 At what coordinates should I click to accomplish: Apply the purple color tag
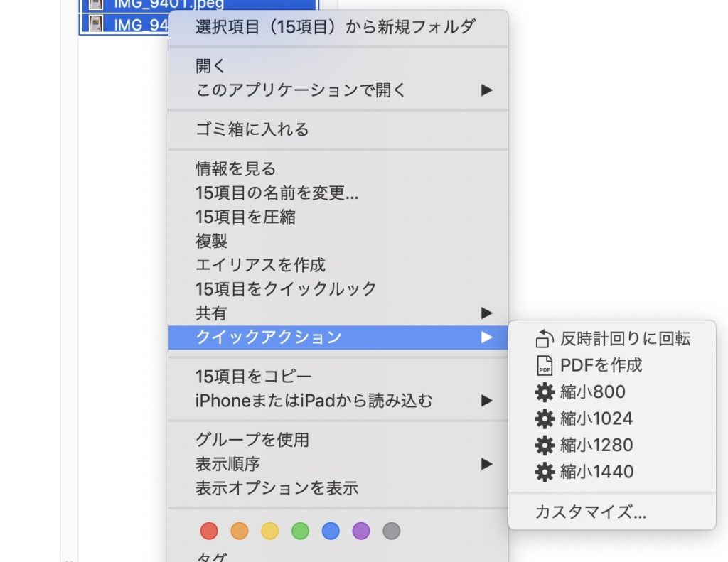[361, 531]
